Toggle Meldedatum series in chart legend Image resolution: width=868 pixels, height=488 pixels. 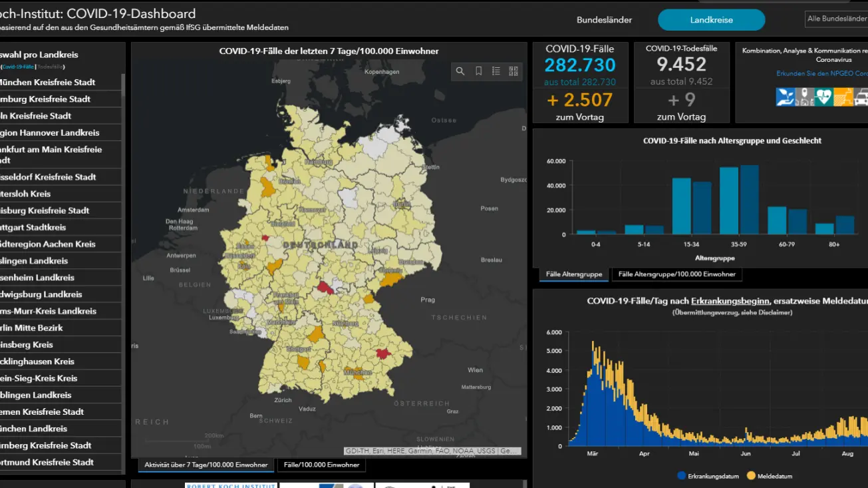click(x=770, y=476)
